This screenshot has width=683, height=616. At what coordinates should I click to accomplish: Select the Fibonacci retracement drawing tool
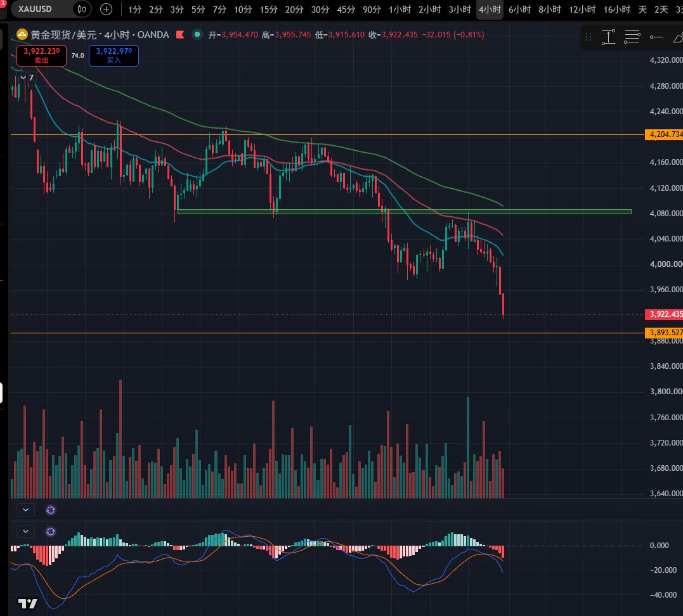coord(632,37)
